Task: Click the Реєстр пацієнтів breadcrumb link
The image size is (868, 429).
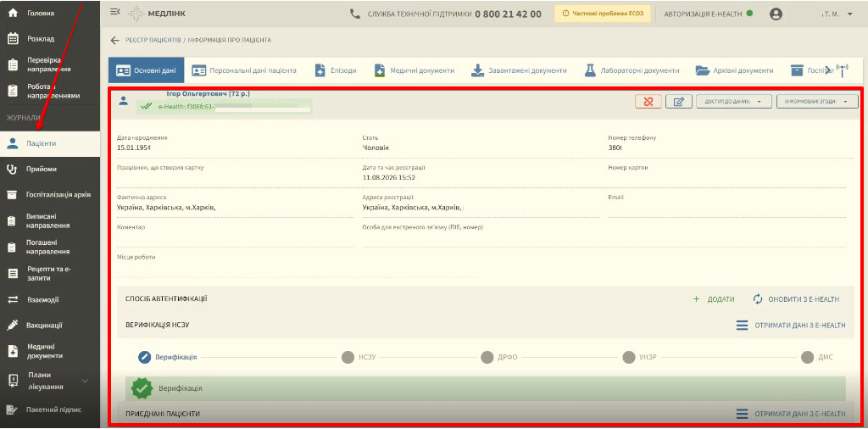Action: pyautogui.click(x=153, y=41)
